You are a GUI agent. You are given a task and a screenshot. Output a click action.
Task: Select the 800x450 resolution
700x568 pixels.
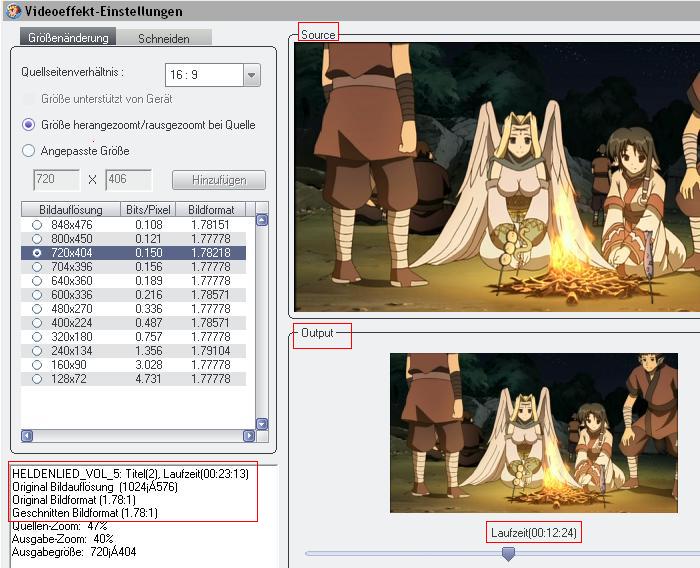tap(37, 238)
